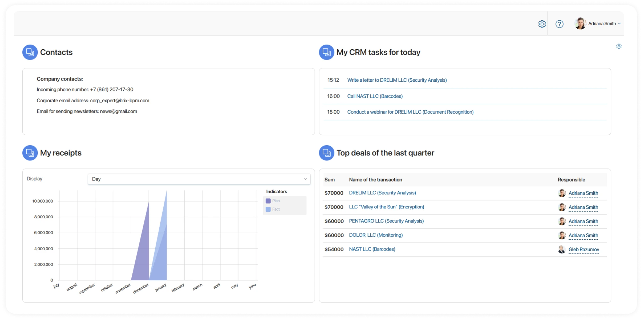Click the My CRM tasks widget icon

326,52
